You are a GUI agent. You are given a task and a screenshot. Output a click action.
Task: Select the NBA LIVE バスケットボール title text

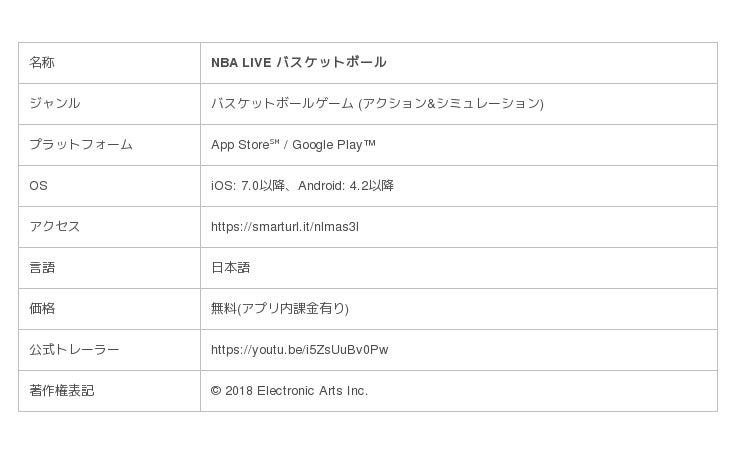click(298, 63)
